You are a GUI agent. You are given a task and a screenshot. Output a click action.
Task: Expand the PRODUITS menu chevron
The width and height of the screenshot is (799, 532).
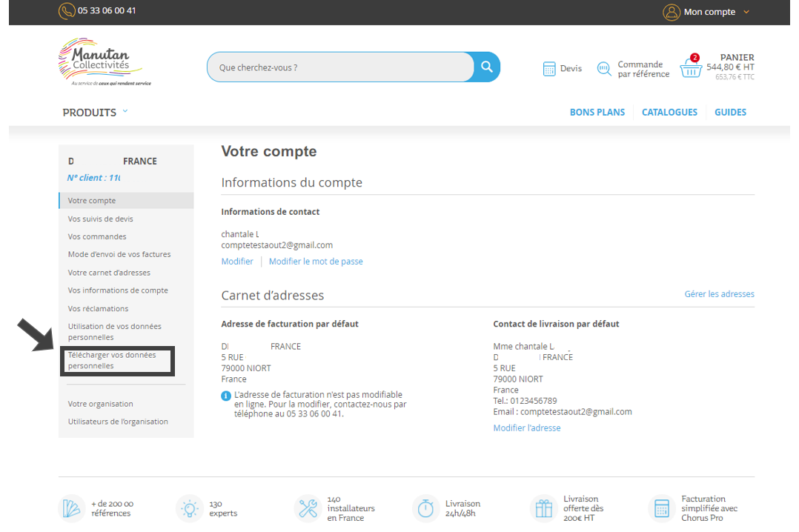point(125,111)
